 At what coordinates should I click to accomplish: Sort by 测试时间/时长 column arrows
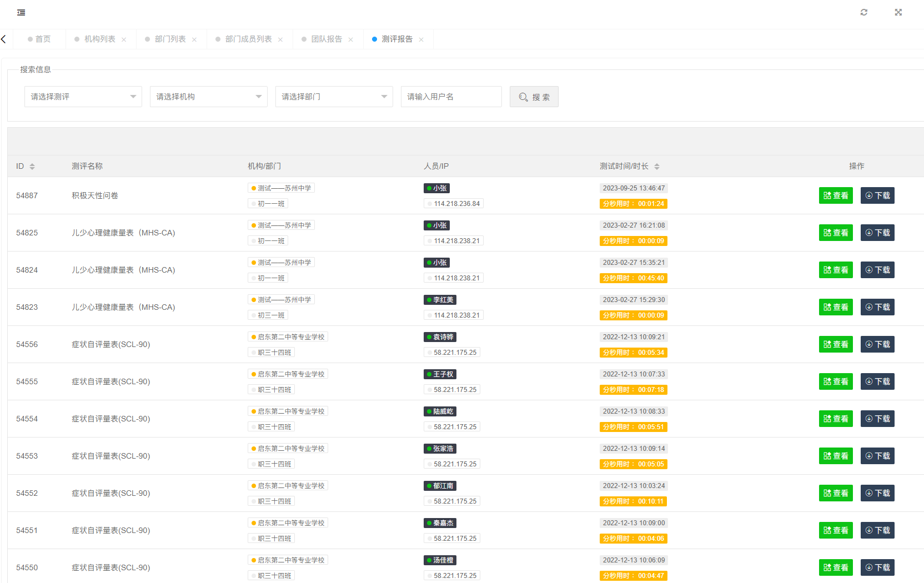click(657, 167)
